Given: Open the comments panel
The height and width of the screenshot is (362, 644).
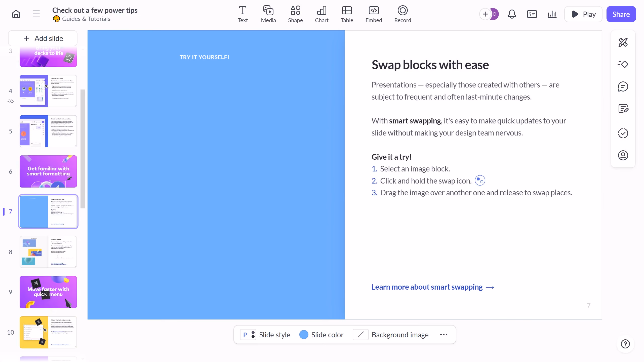Looking at the screenshot, I should point(623,86).
